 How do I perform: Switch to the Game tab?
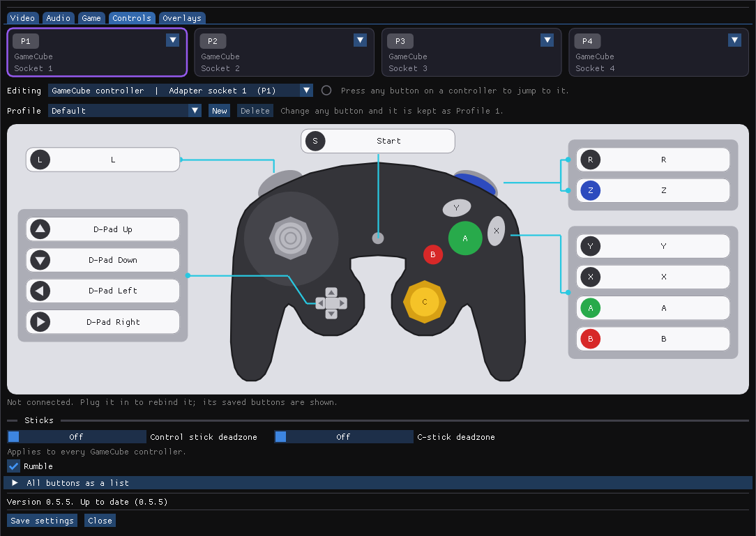click(91, 18)
